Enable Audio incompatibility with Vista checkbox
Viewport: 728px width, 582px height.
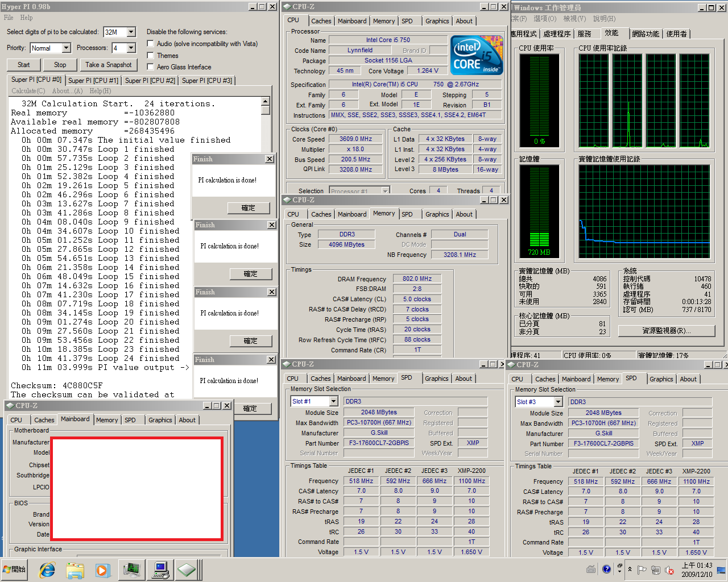[x=151, y=44]
